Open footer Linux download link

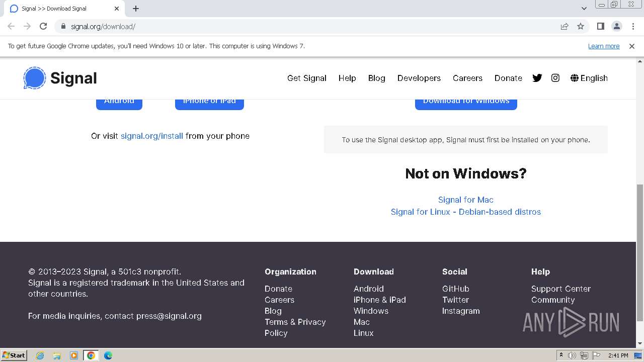click(364, 333)
